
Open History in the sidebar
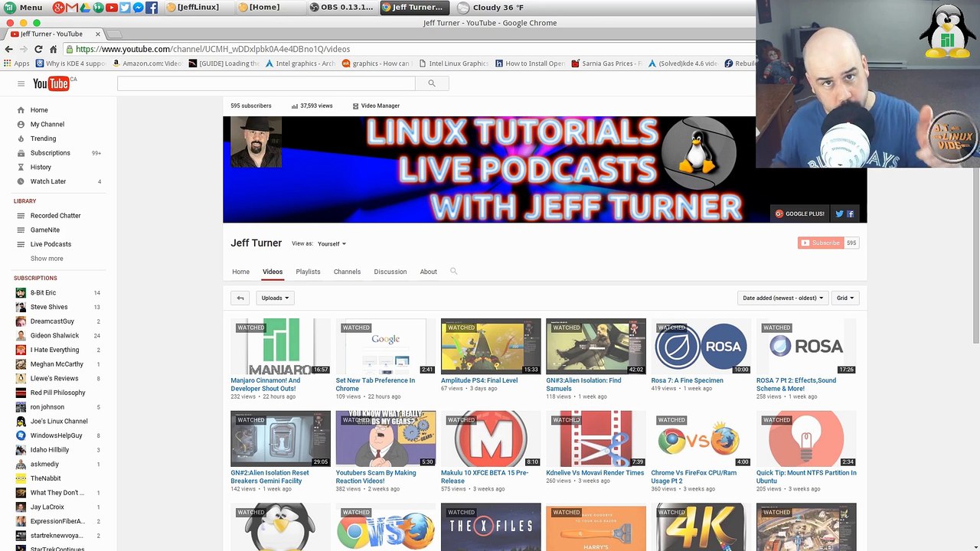(x=41, y=167)
